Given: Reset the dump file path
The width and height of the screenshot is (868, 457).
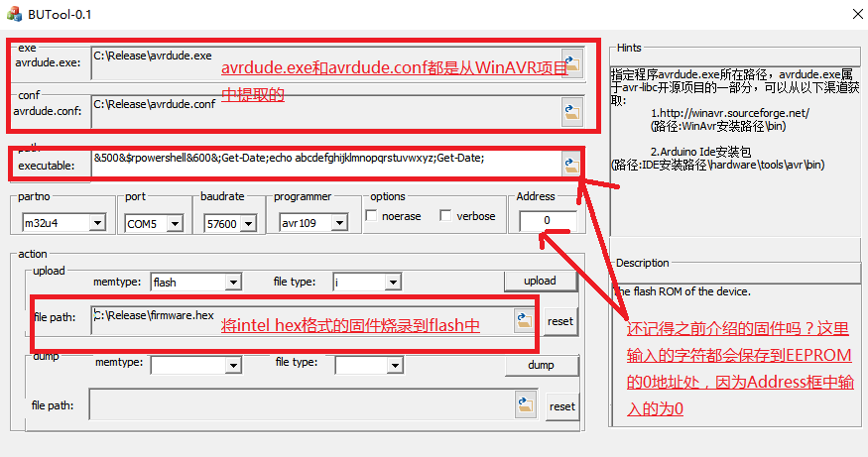Looking at the screenshot, I should [x=562, y=406].
